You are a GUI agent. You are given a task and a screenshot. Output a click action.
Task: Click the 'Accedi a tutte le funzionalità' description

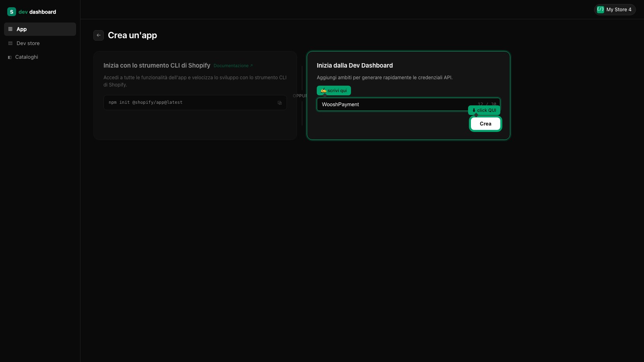click(195, 81)
